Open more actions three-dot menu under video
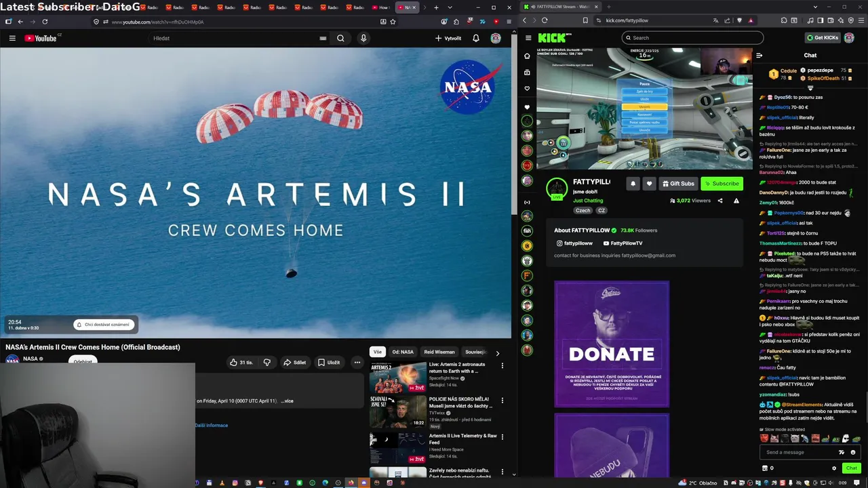Image resolution: width=868 pixels, height=488 pixels. point(357,363)
